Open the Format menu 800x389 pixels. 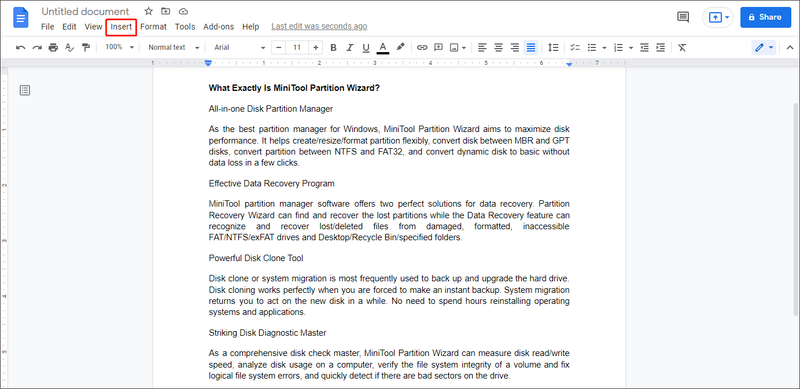[x=154, y=27]
